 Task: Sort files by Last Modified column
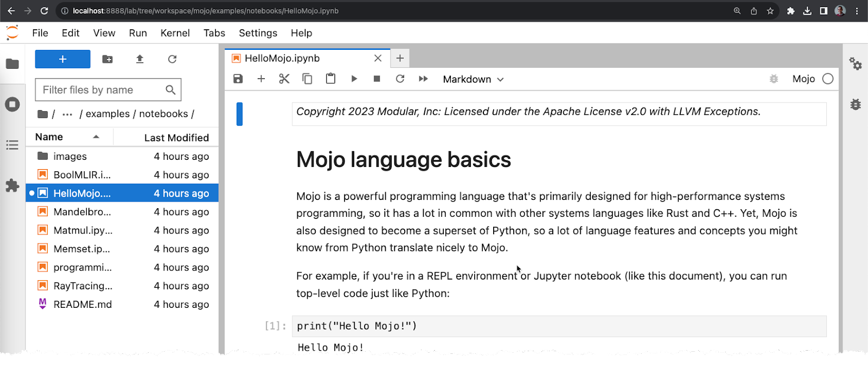[166, 138]
